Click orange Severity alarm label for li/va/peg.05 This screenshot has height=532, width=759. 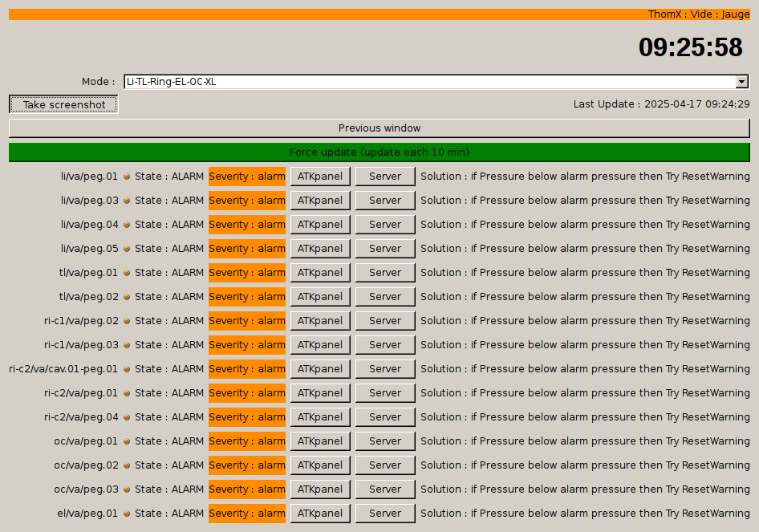247,249
